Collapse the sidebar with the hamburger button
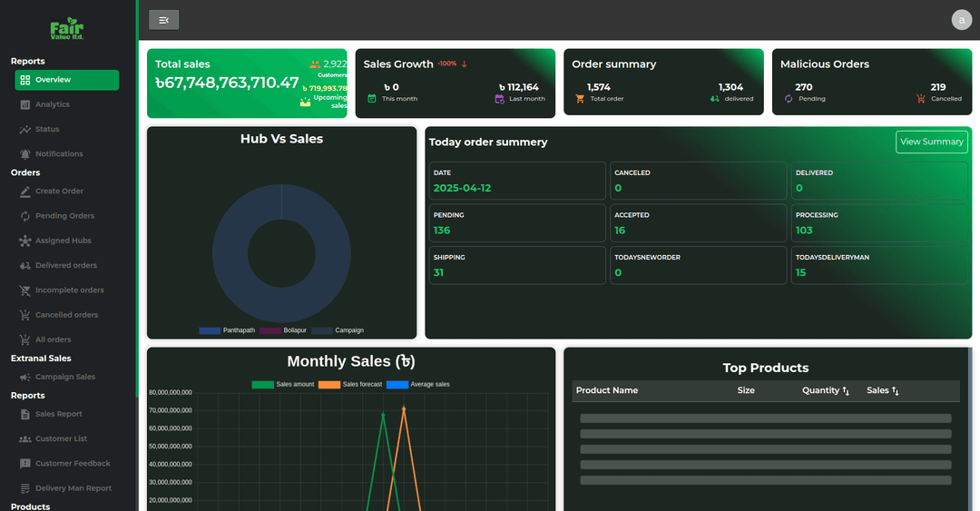This screenshot has height=511, width=980. [163, 20]
